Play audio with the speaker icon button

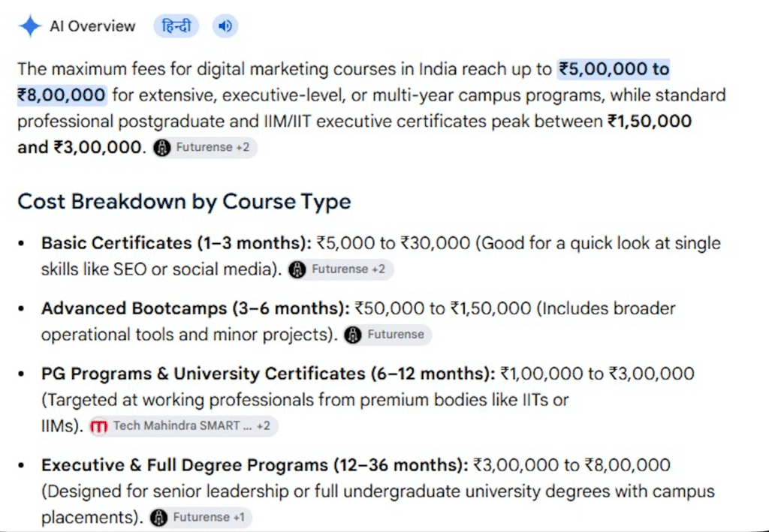point(225,26)
